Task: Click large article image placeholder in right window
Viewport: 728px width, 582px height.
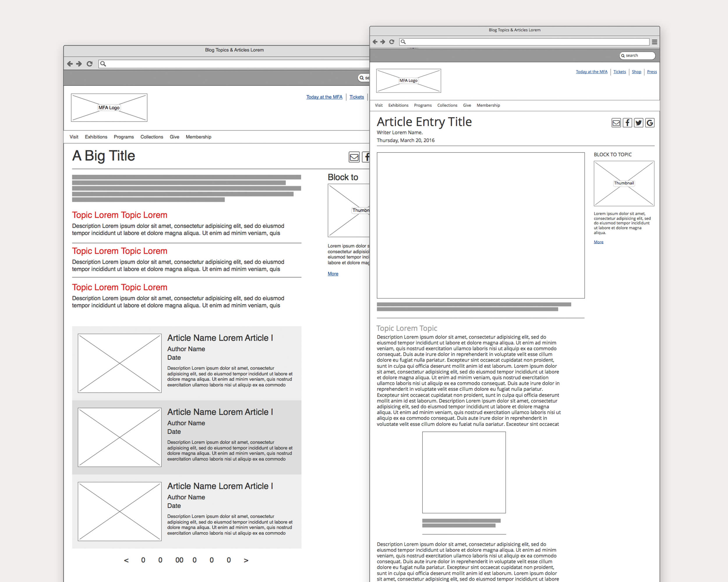Action: (480, 225)
